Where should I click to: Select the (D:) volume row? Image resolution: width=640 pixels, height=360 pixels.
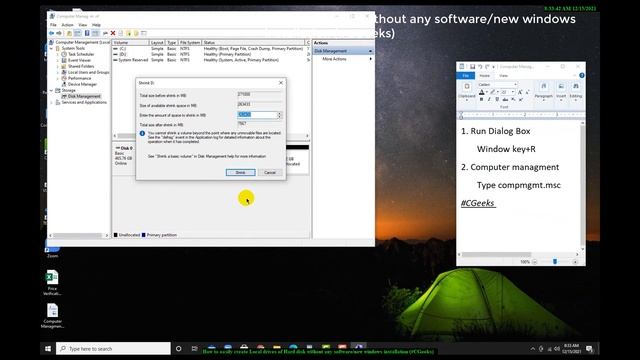point(211,54)
